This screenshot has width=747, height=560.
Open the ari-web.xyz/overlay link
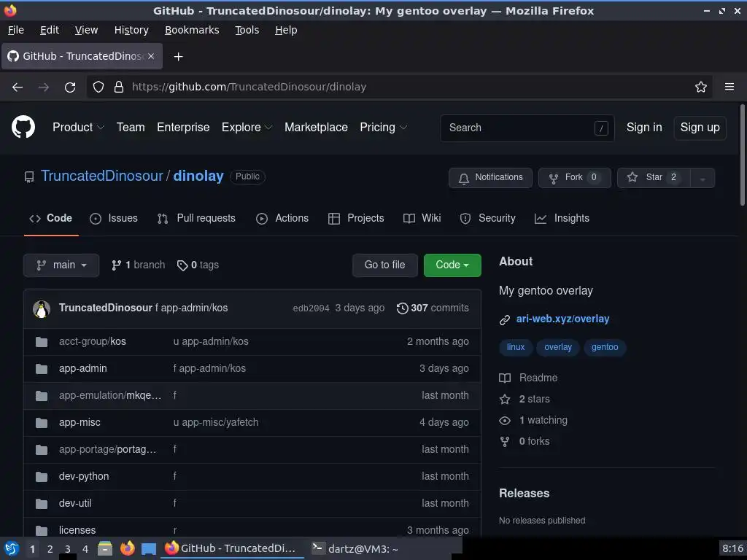(x=562, y=319)
